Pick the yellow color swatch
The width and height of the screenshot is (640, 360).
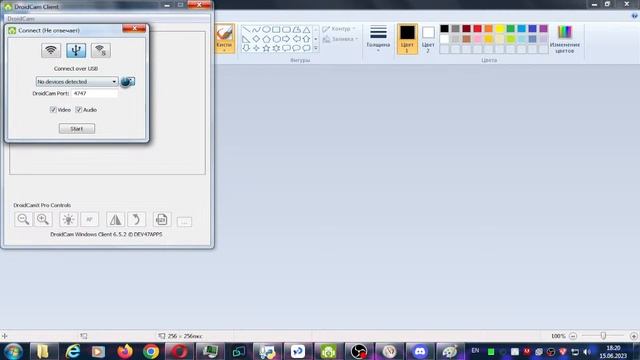[x=500, y=29]
